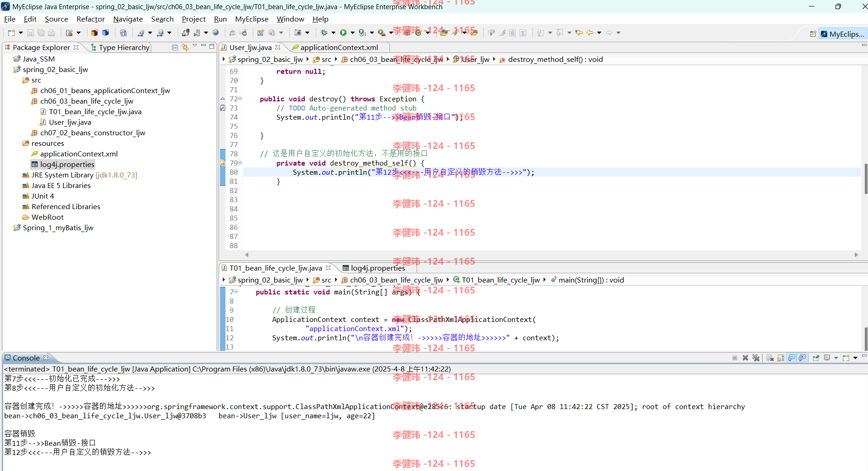Viewport: 868px width, 471px height.
Task: Click Remove All Terminated Launches icon
Action: (x=756, y=358)
